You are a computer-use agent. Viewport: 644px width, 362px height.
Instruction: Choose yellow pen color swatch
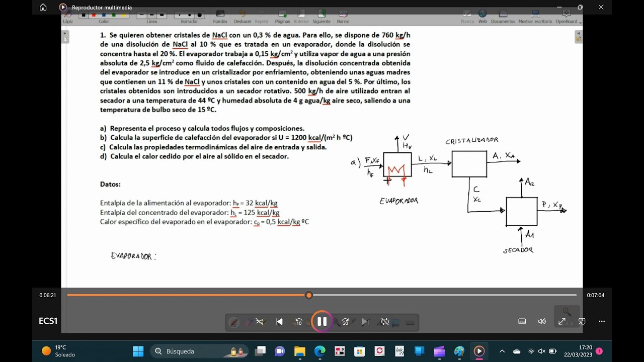tap(124, 15)
